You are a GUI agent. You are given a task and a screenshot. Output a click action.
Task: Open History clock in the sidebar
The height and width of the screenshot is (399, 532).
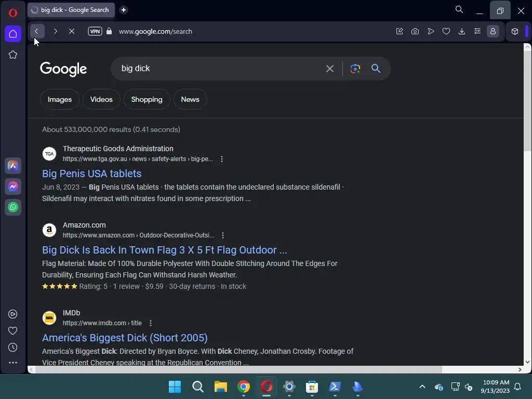pyautogui.click(x=12, y=348)
